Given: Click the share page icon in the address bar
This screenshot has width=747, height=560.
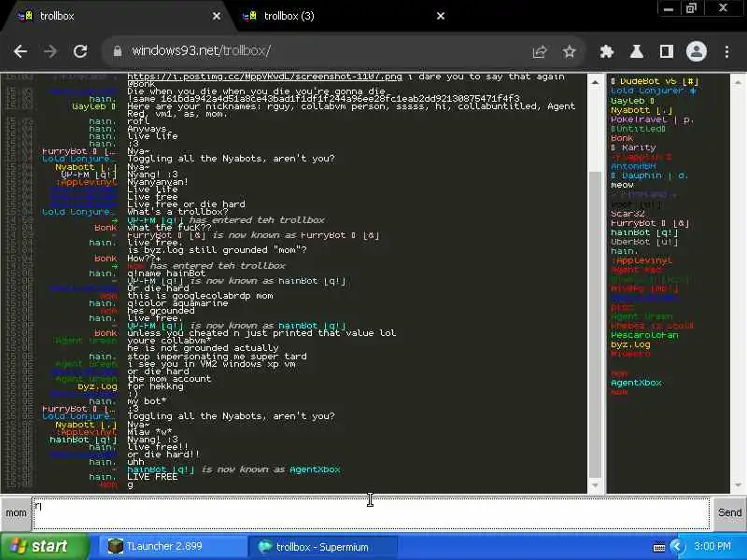Looking at the screenshot, I should point(540,51).
